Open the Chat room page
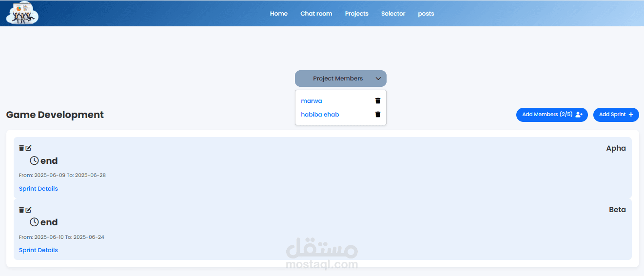 pyautogui.click(x=316, y=14)
